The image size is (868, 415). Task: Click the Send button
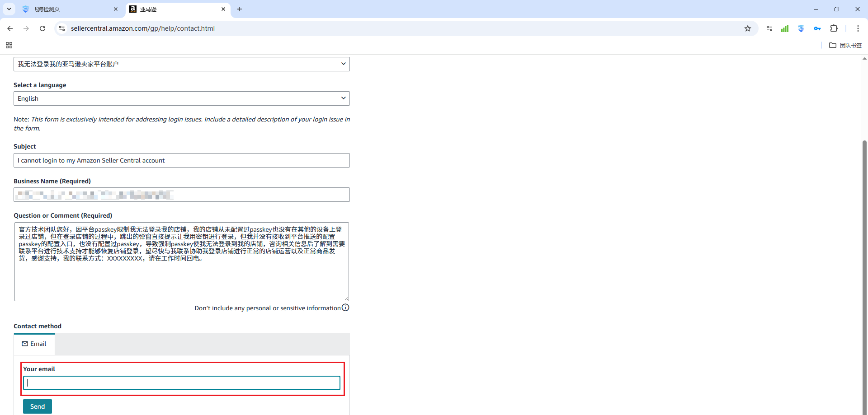click(38, 406)
